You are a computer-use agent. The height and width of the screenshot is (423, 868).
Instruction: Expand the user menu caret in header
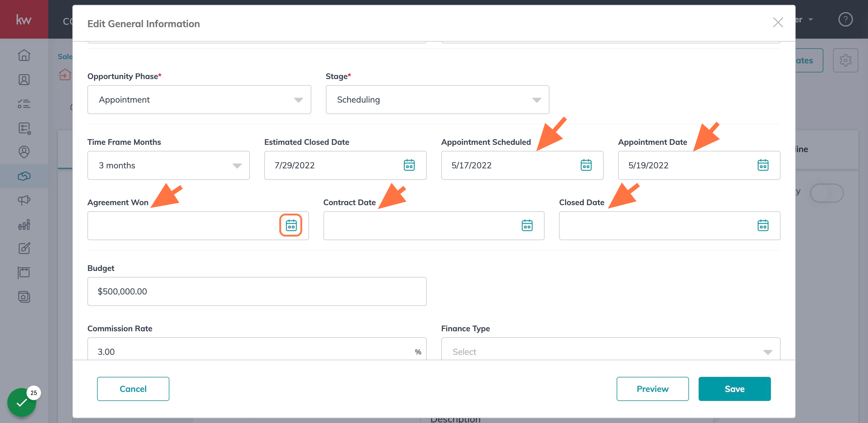(x=810, y=20)
